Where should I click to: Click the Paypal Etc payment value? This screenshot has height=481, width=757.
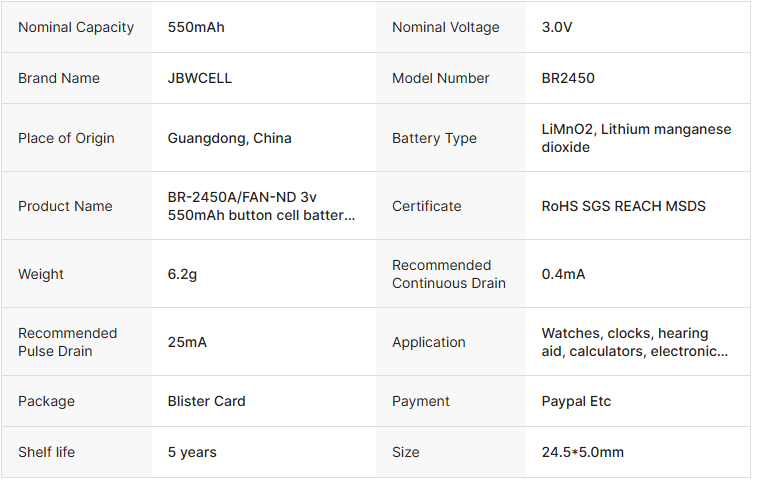coord(577,401)
